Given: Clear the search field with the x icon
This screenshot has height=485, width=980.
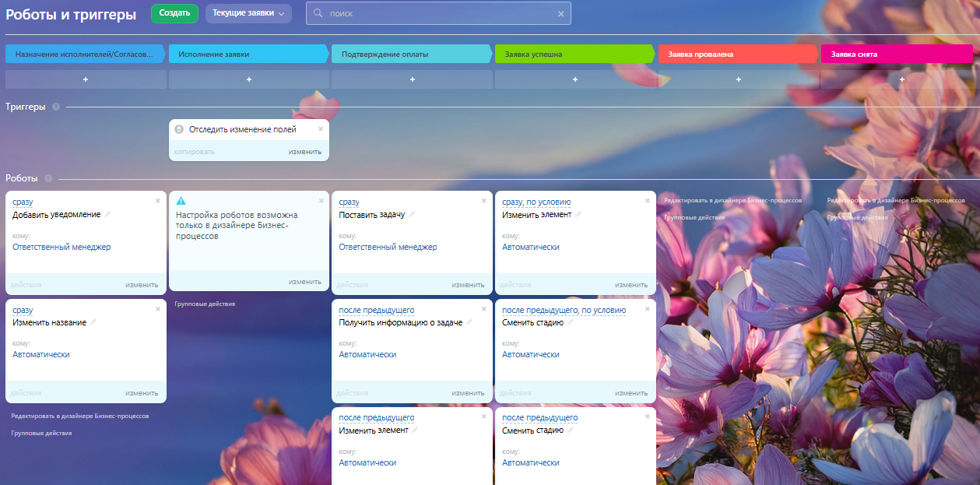Looking at the screenshot, I should [x=560, y=13].
